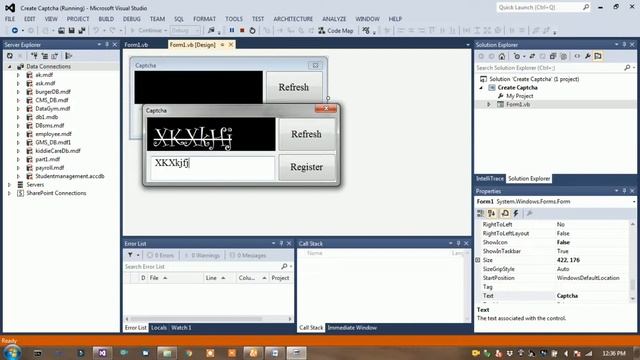Show Events with the lightning bolt icon

tap(516, 213)
